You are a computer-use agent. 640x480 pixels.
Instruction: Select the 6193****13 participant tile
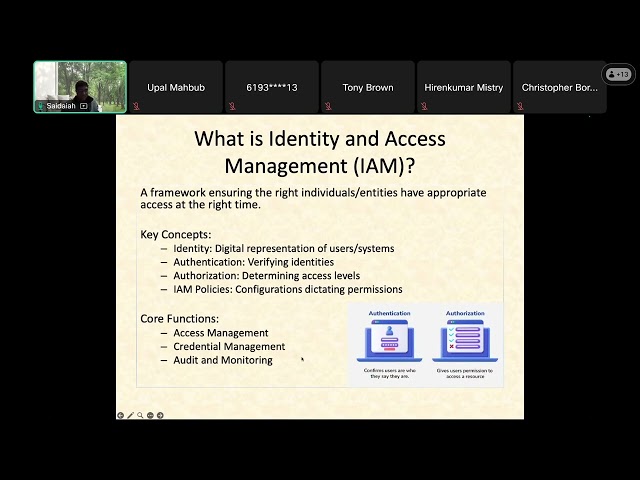272,87
